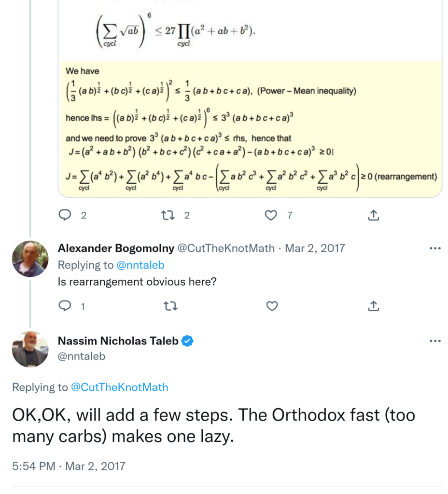Open the @CutTheKnotMath handle in tweet header
The height and width of the screenshot is (494, 448).
[x=226, y=248]
